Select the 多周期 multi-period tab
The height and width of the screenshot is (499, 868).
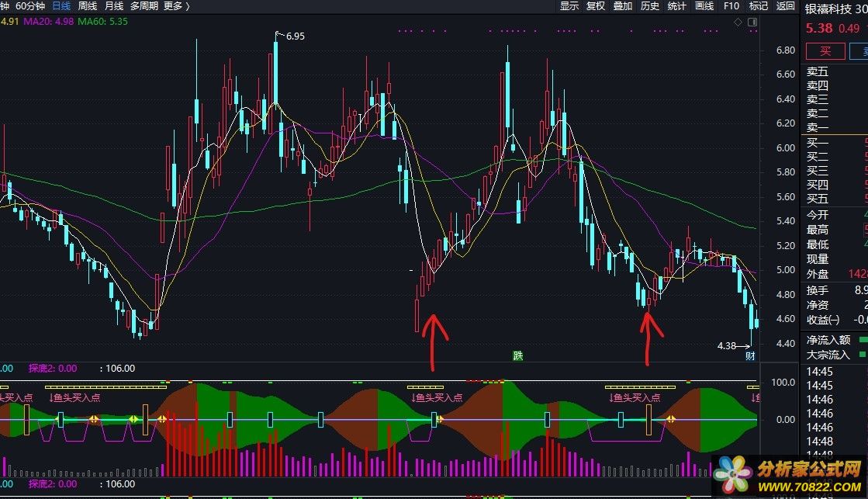[144, 6]
